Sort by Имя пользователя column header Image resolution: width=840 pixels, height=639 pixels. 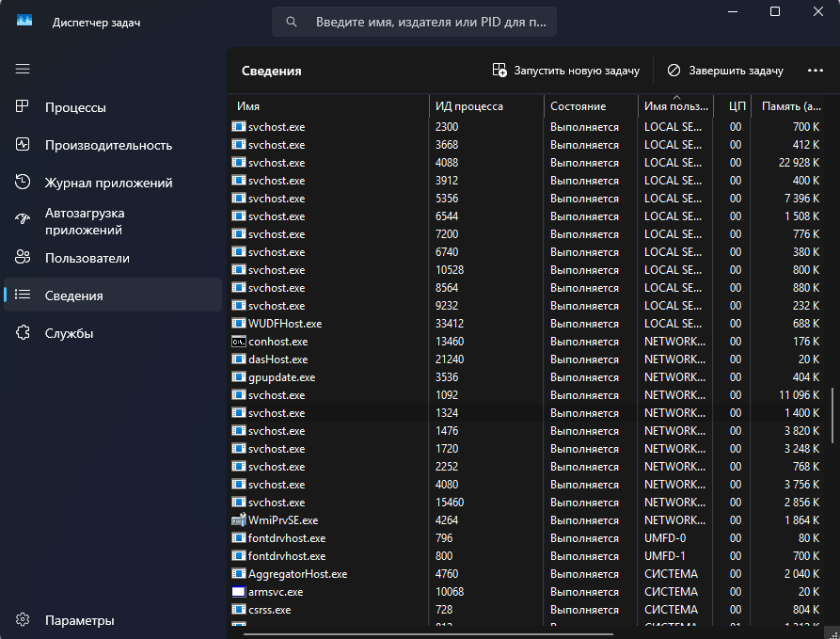(676, 106)
